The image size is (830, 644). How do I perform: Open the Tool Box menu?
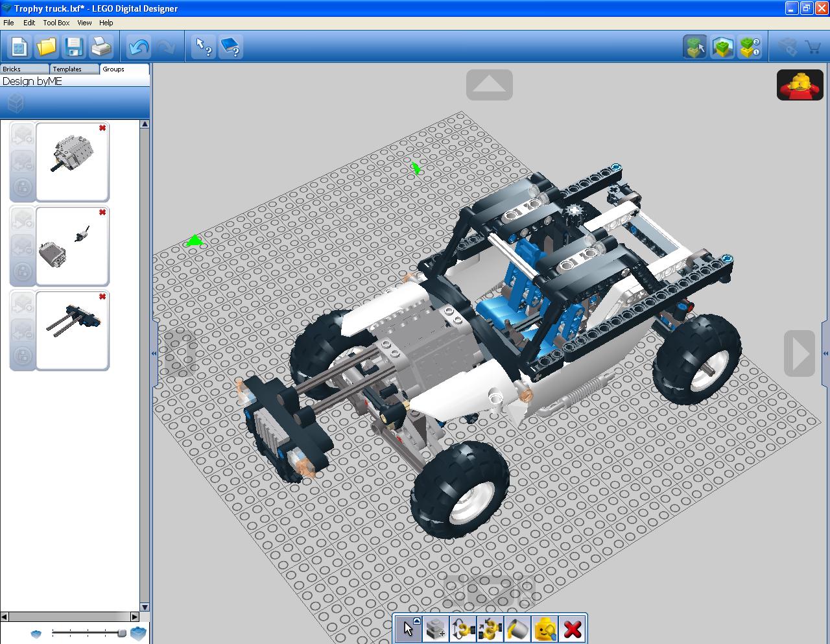56,23
